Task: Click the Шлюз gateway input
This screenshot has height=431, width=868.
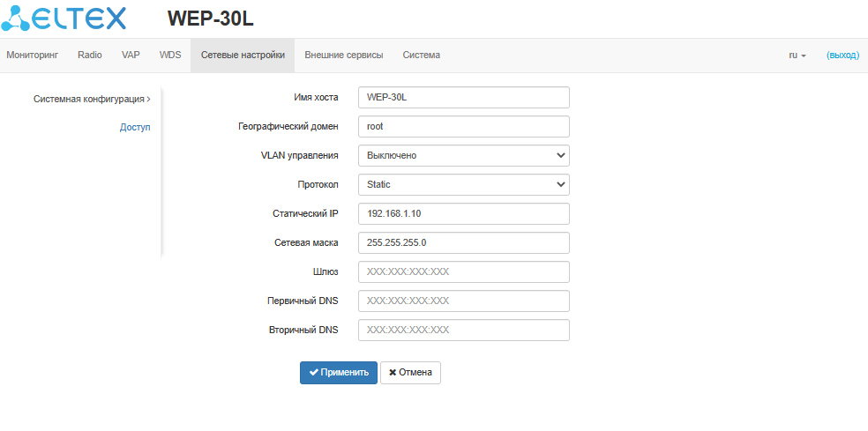Action: (464, 271)
